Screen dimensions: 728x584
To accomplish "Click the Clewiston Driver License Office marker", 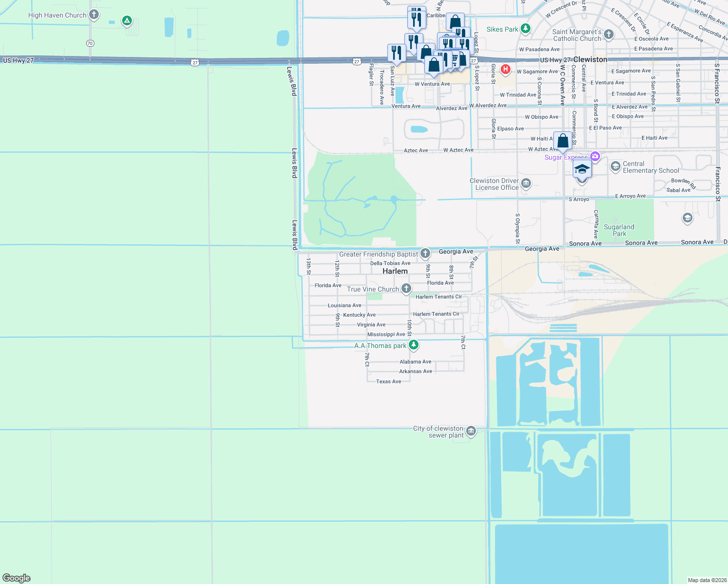I will [x=526, y=183].
